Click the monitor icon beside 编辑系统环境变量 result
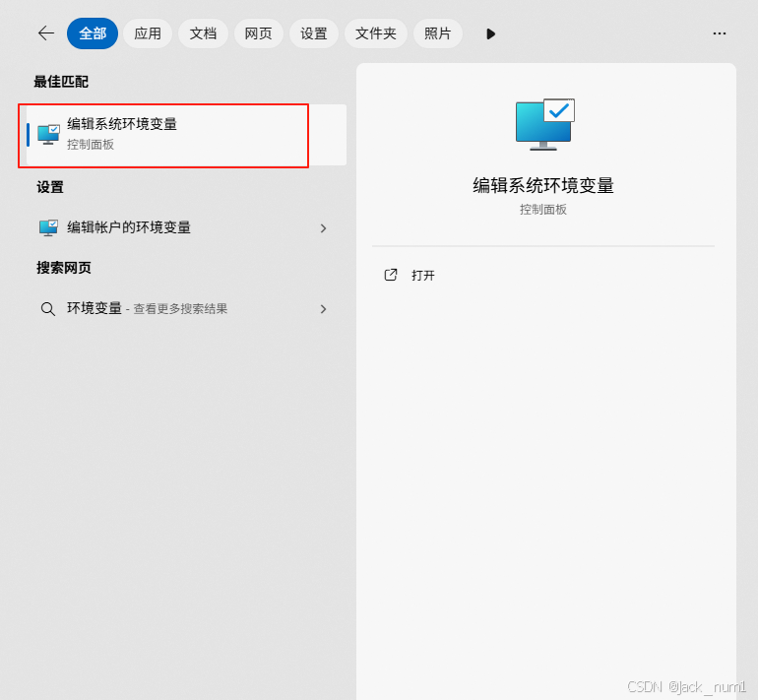This screenshot has width=758, height=700. coord(48,135)
